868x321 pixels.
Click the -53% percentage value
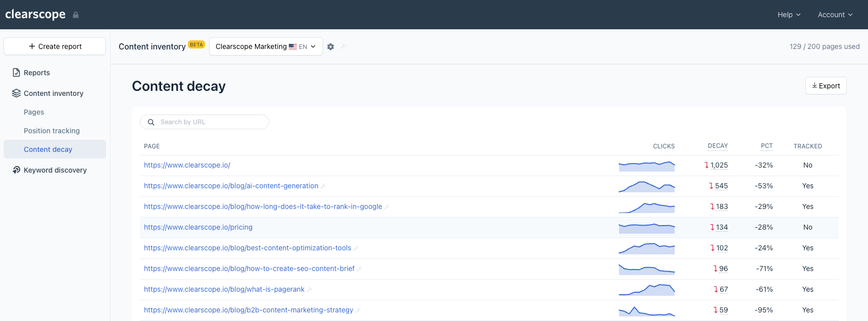point(763,186)
